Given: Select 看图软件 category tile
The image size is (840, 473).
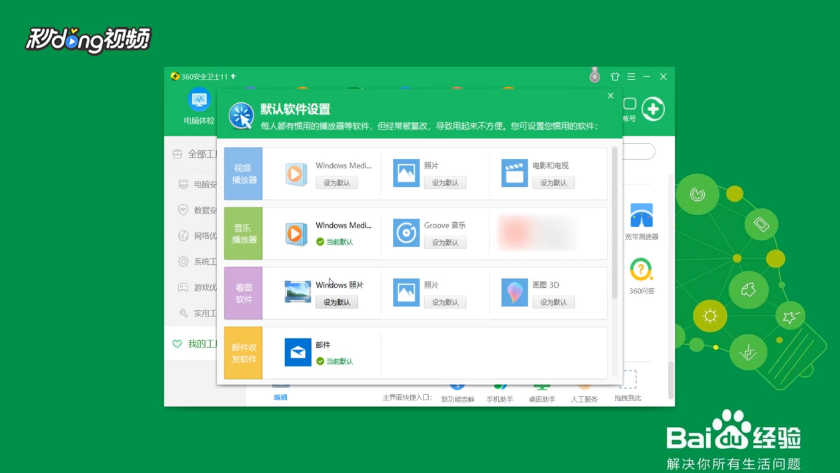Looking at the screenshot, I should click(244, 293).
